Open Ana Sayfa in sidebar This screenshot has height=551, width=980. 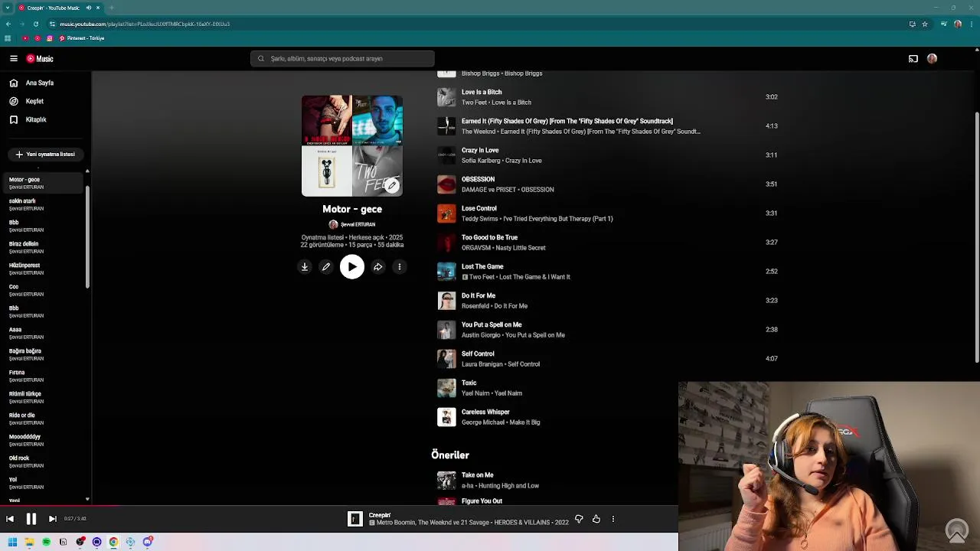pyautogui.click(x=40, y=83)
